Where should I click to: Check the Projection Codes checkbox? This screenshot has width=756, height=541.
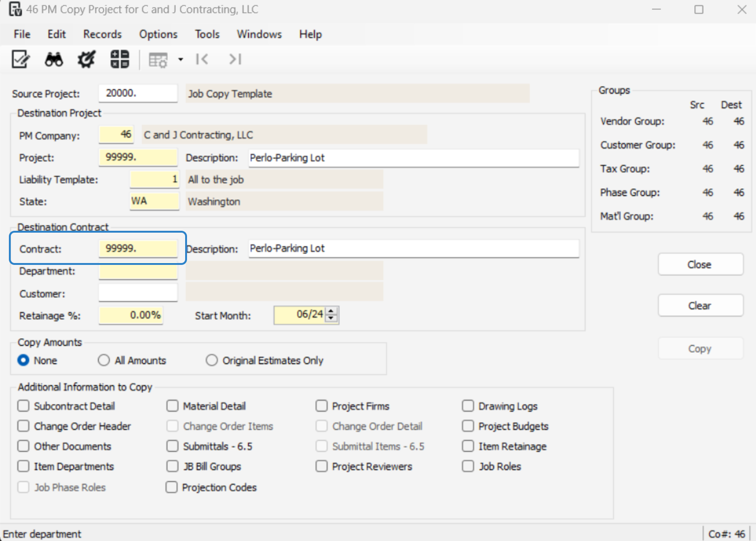click(x=172, y=487)
